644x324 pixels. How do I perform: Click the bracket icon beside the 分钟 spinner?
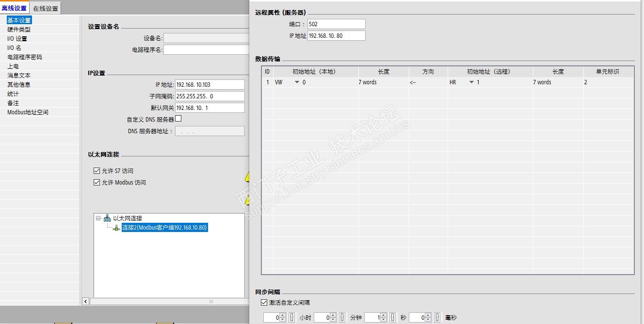click(342, 318)
